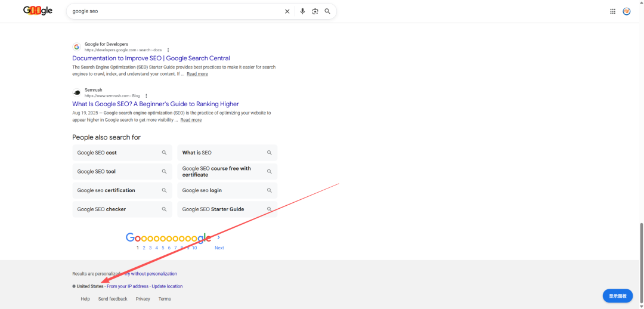Image resolution: width=644 pixels, height=309 pixels.
Task: Select Google SEO checker suggestion
Action: click(x=122, y=209)
